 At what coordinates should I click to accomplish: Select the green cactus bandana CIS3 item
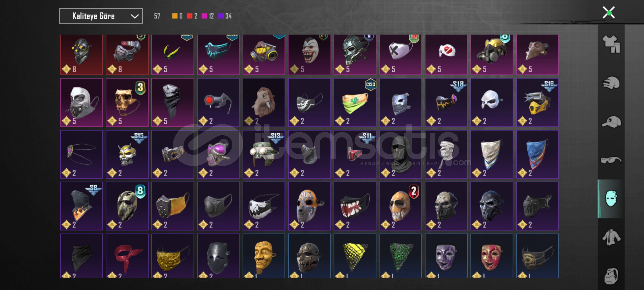[x=355, y=102]
